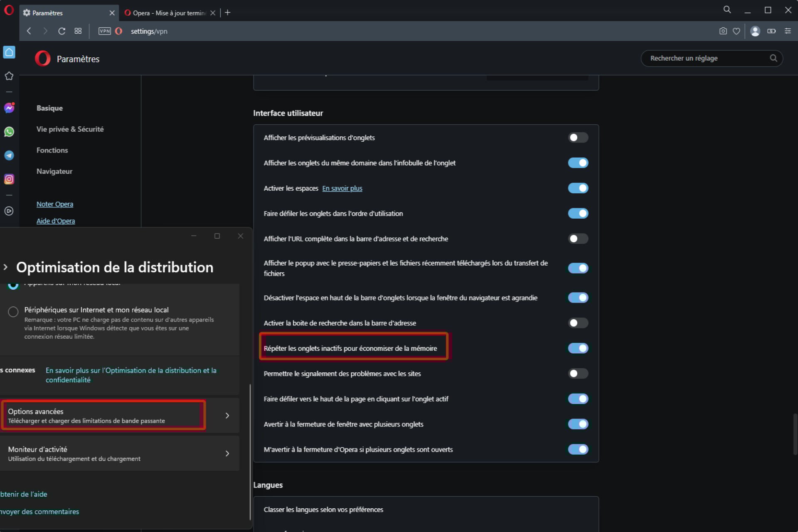Open WhatsApp in the Opera sidebar

click(x=9, y=132)
